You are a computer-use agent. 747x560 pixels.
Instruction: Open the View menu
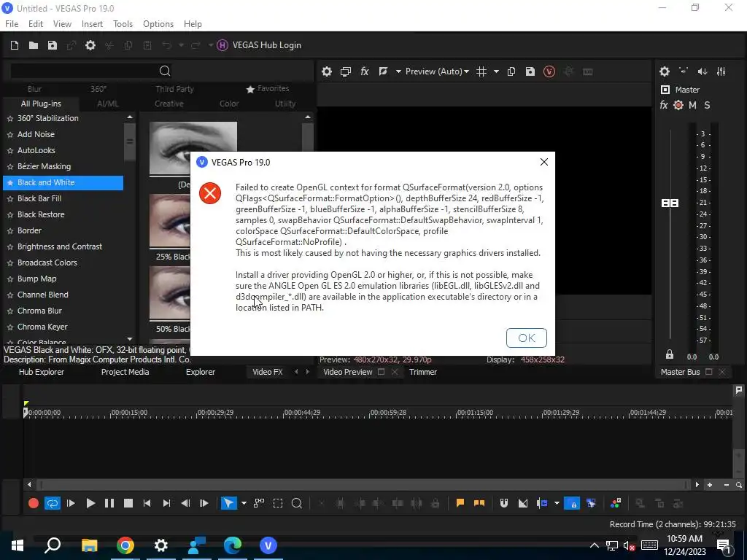coord(62,24)
